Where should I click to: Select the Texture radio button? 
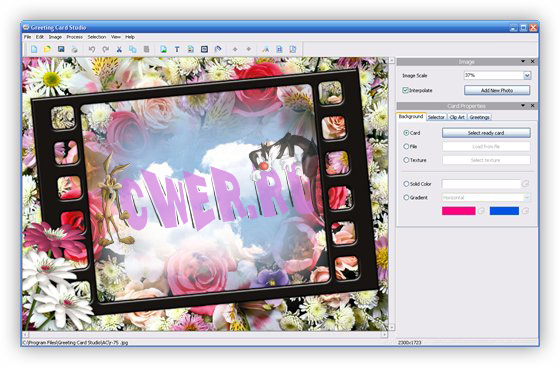[406, 160]
